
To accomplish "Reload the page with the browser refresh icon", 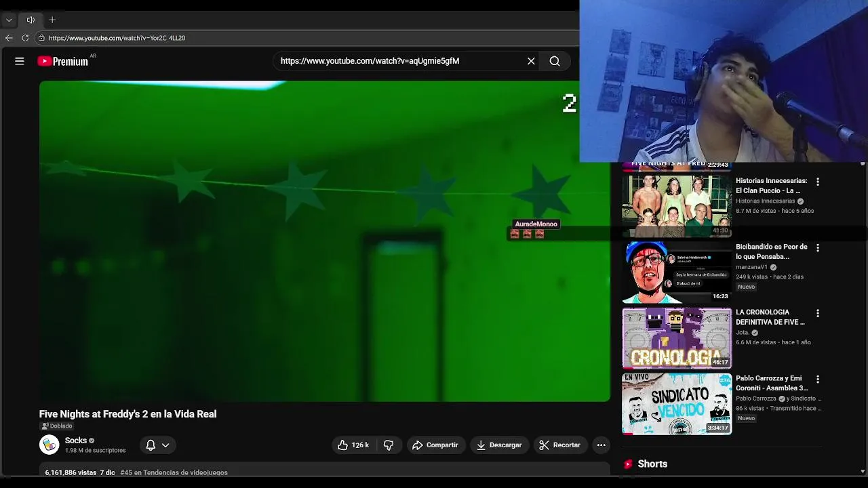I will click(x=25, y=38).
